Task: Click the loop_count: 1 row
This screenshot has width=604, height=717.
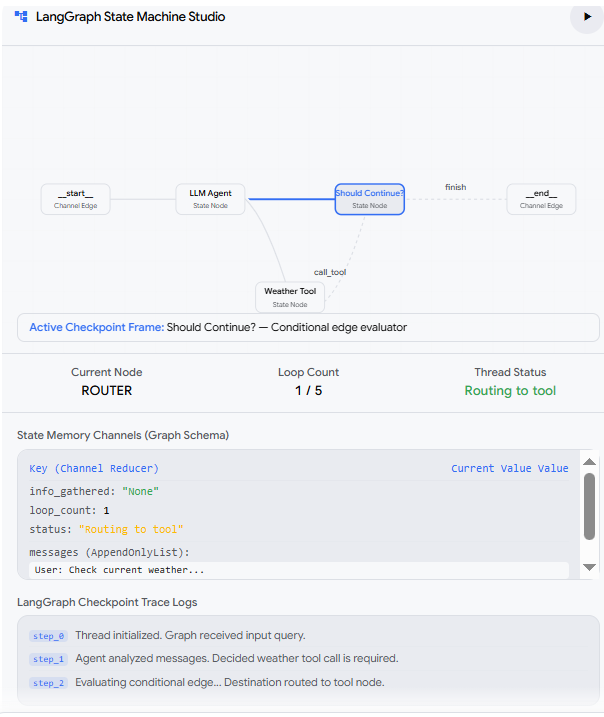Action: pyautogui.click(x=299, y=510)
